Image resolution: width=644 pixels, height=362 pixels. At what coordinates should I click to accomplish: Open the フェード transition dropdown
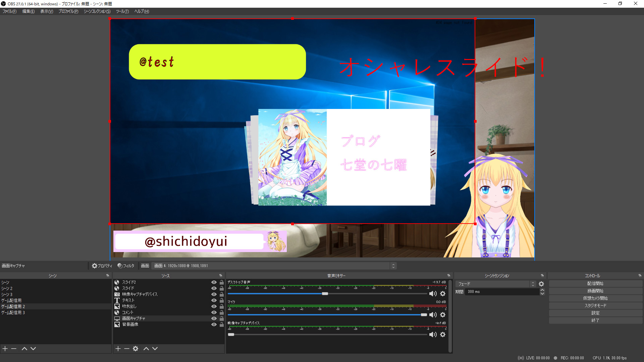(x=496, y=284)
